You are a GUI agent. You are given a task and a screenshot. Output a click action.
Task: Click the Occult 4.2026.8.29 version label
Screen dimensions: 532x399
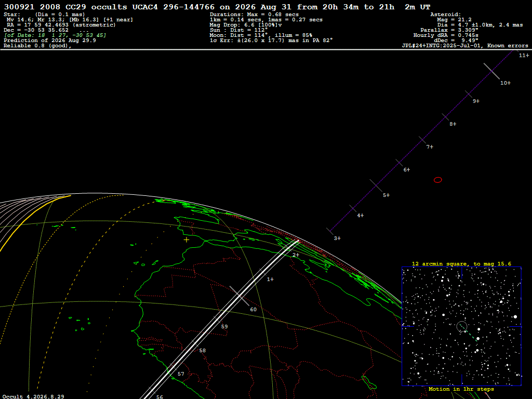pos(33,396)
